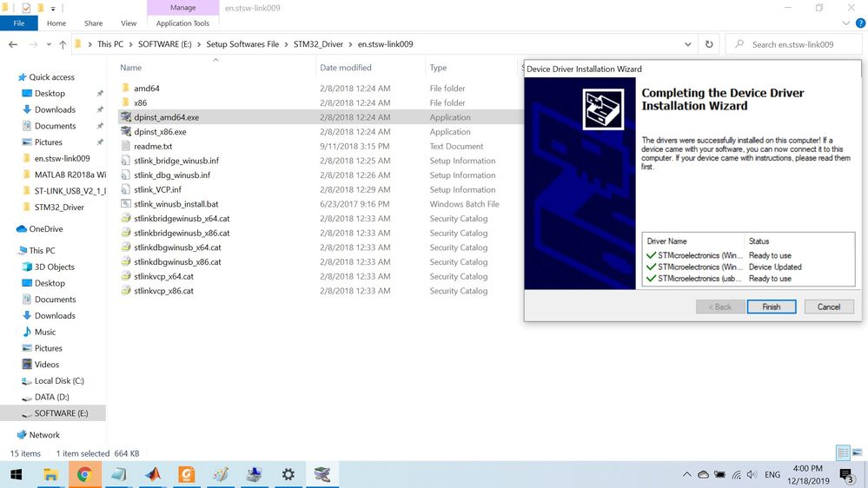The width and height of the screenshot is (868, 488).
Task: Click the stlink_VCP.inf file icon
Action: tap(126, 189)
